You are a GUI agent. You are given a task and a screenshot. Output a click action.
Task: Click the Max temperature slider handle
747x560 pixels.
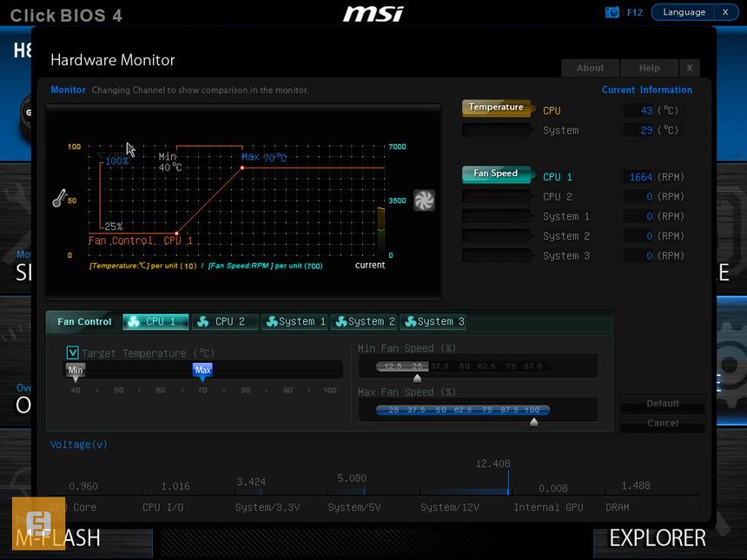[x=202, y=370]
